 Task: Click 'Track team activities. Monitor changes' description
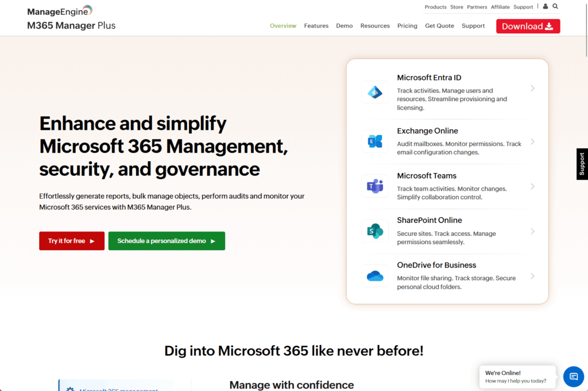(x=452, y=193)
